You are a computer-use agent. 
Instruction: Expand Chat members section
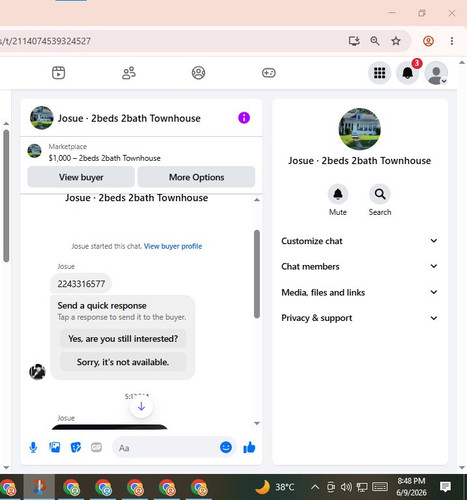tap(359, 266)
